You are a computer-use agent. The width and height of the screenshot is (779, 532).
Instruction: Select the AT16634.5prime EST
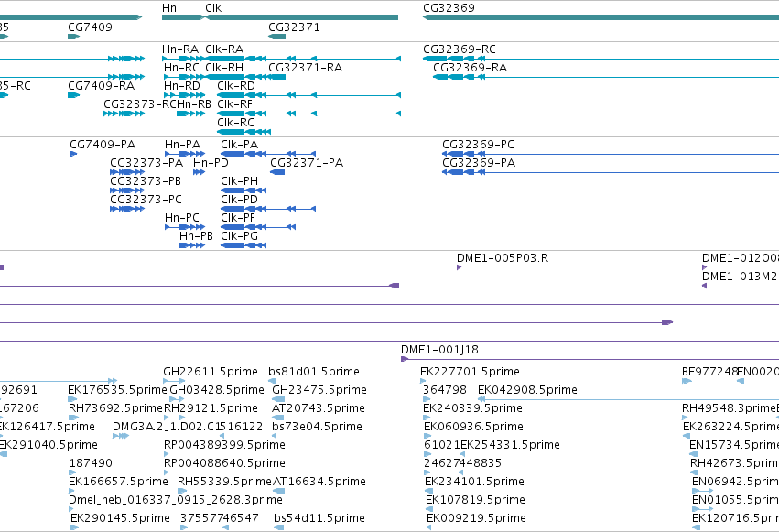[x=319, y=482]
